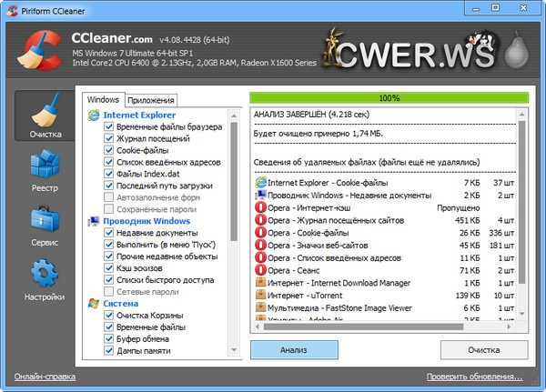Open the Проверить обновления link

point(475,377)
